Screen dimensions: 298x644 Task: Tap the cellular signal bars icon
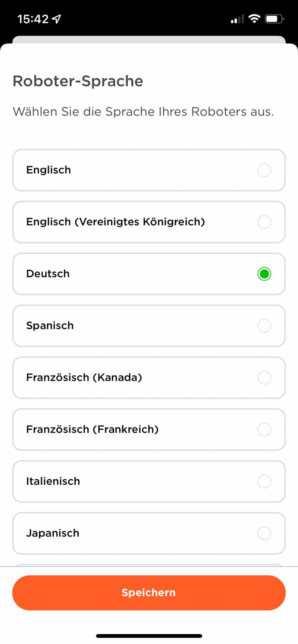237,19
